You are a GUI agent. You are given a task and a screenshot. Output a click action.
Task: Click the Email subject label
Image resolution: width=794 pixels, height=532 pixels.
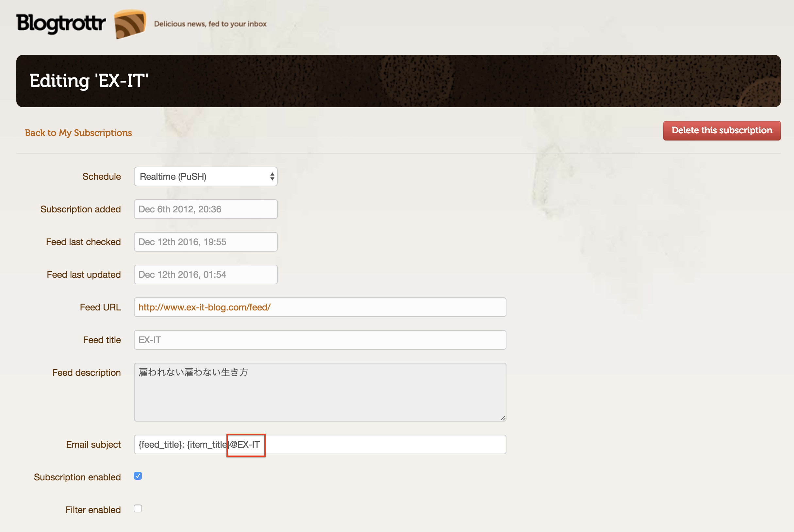(93, 444)
